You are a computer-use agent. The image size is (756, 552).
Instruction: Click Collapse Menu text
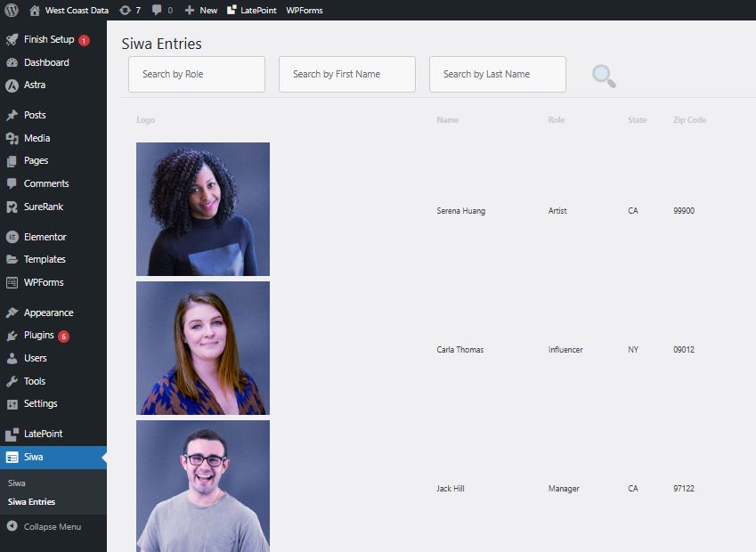53,527
